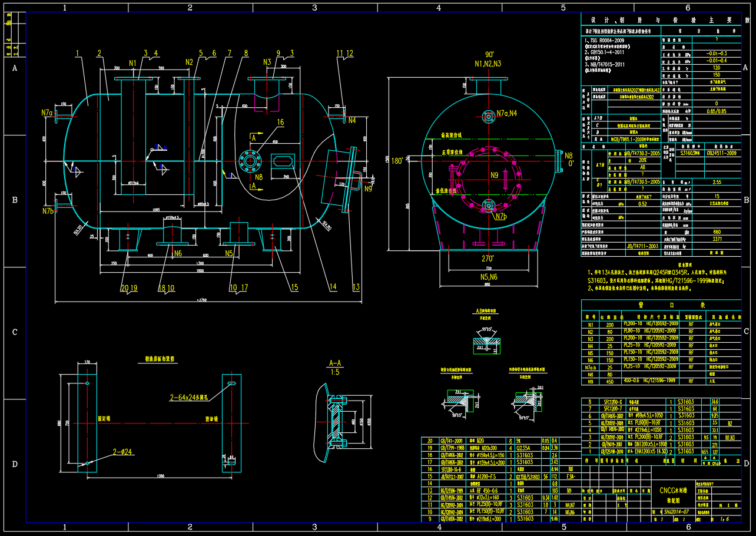
Task: Click part callout number 15
Action: coord(294,287)
